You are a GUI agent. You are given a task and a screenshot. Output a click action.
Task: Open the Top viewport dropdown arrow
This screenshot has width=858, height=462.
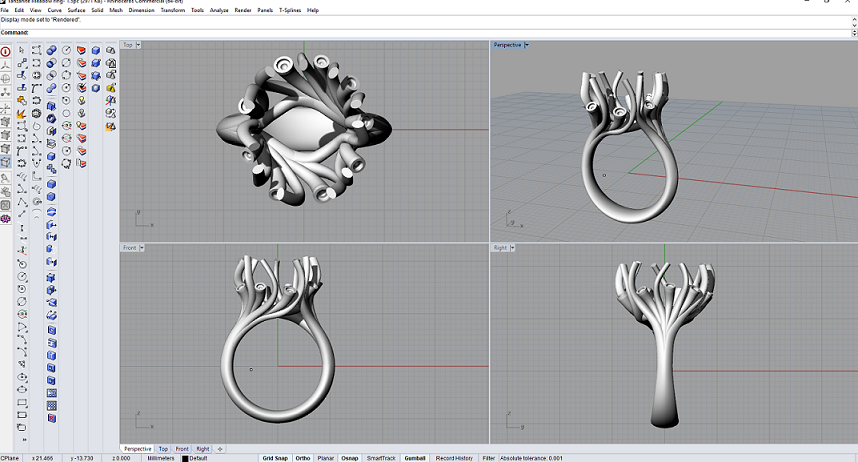pyautogui.click(x=138, y=45)
